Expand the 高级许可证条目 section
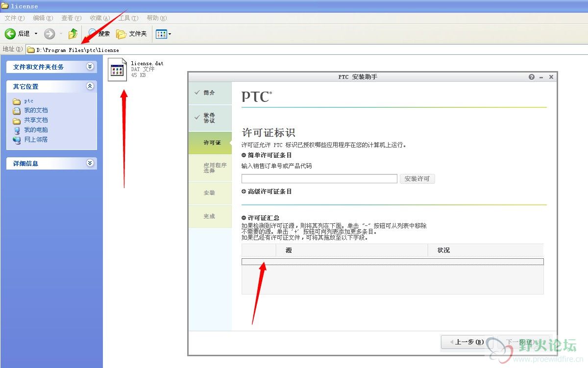This screenshot has width=588, height=368. coord(244,192)
